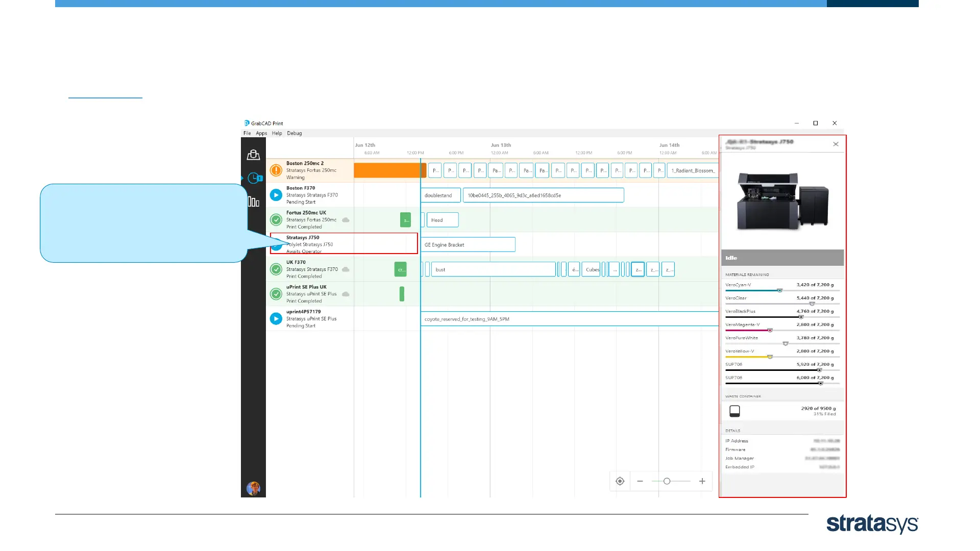Image resolution: width=980 pixels, height=551 pixels.
Task: Open the Apps menu
Action: 261,133
